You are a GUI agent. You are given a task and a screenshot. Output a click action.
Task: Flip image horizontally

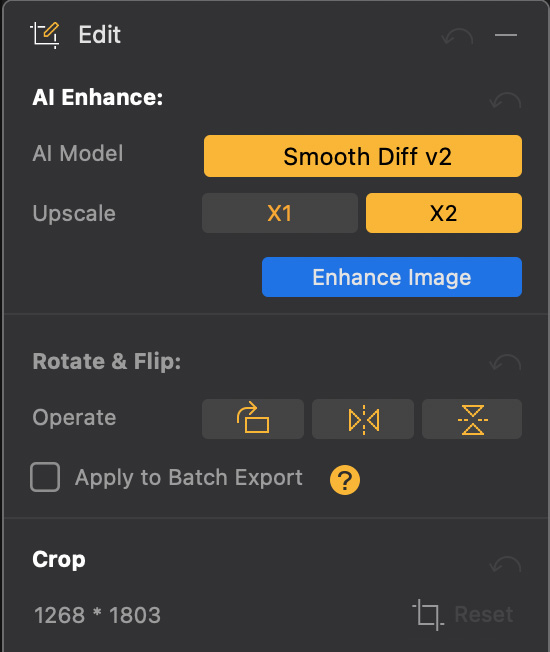[363, 419]
